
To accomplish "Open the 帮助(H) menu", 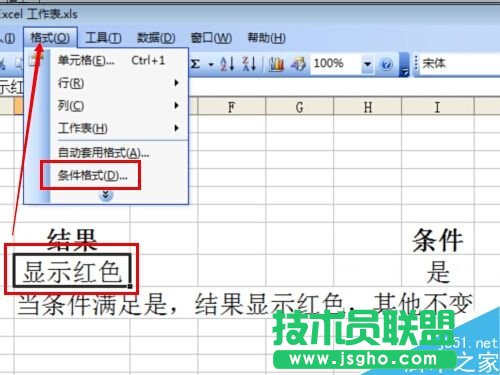I will [266, 38].
